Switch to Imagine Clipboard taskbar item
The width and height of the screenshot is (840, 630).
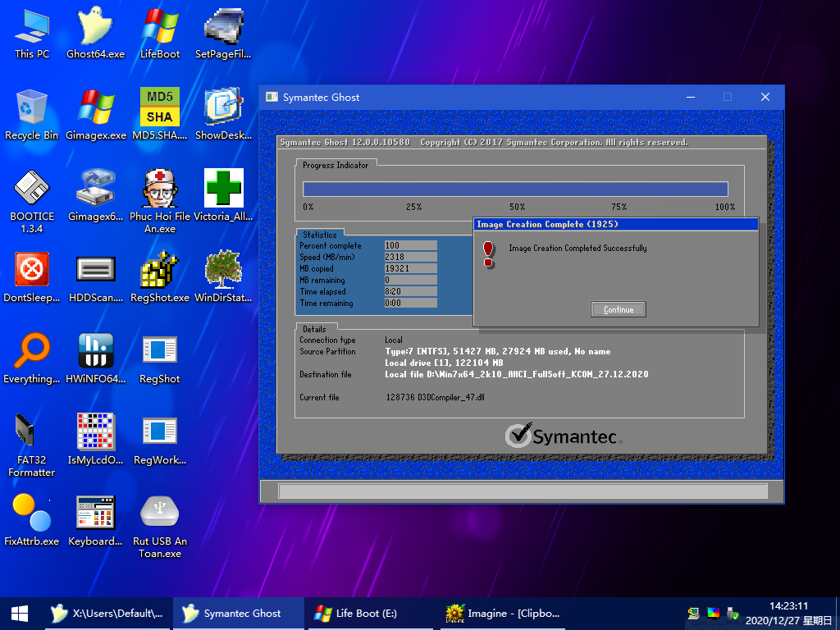(x=503, y=614)
